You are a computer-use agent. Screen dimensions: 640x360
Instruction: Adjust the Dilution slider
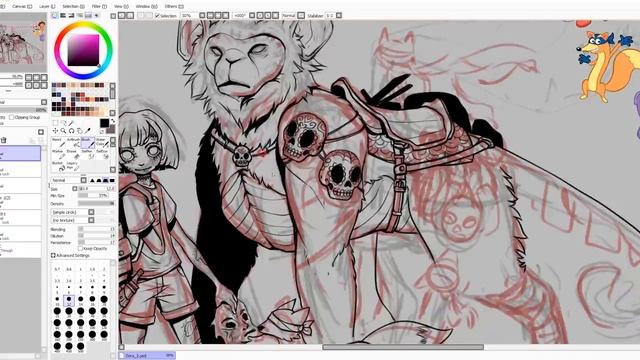[96, 236]
